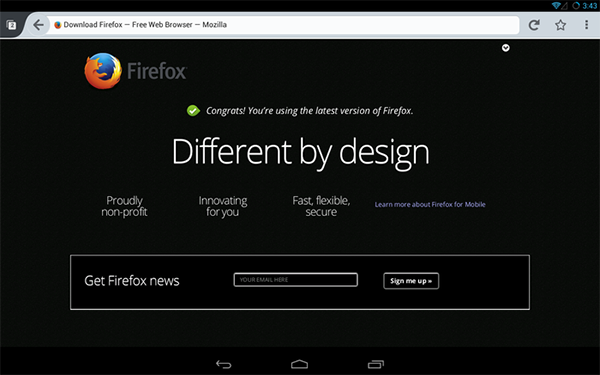
Task: Expand the circular chevron-down dropdown
Action: [x=505, y=48]
